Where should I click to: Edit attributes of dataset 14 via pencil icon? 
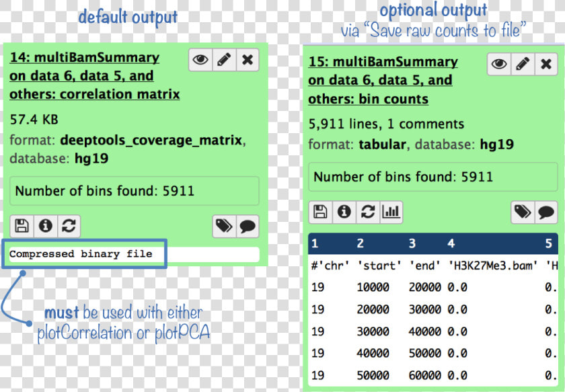pyautogui.click(x=224, y=59)
